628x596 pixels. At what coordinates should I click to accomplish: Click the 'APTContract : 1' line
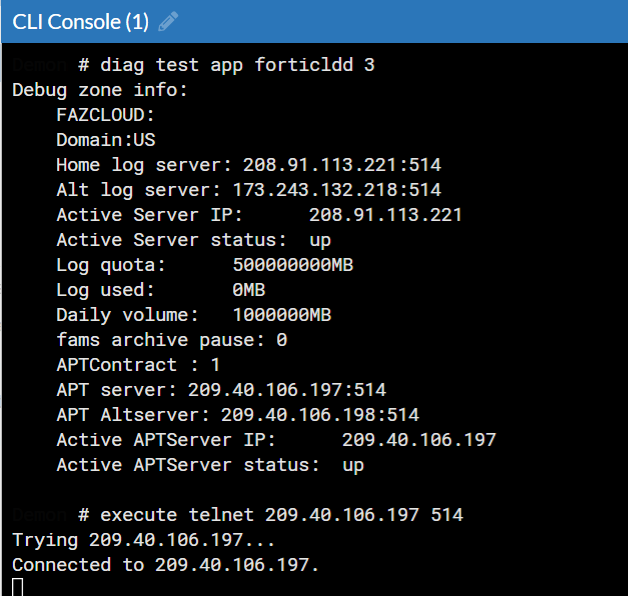tap(138, 365)
